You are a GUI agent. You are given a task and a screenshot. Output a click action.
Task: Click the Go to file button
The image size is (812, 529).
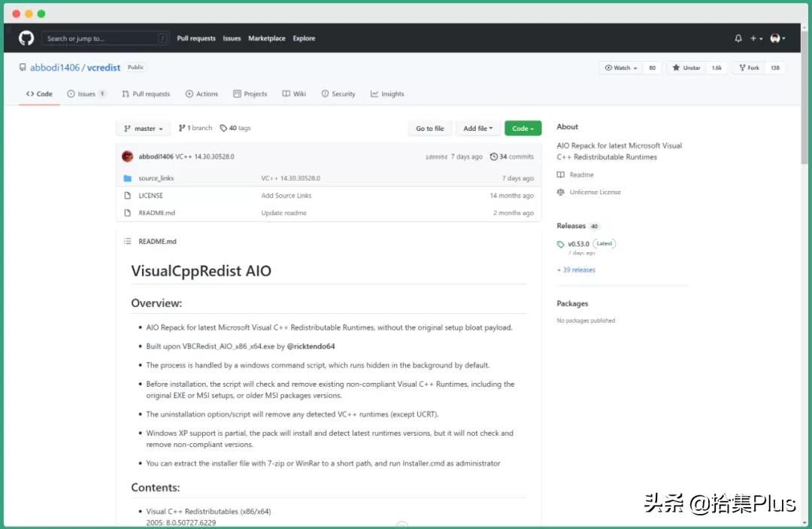[x=430, y=129]
